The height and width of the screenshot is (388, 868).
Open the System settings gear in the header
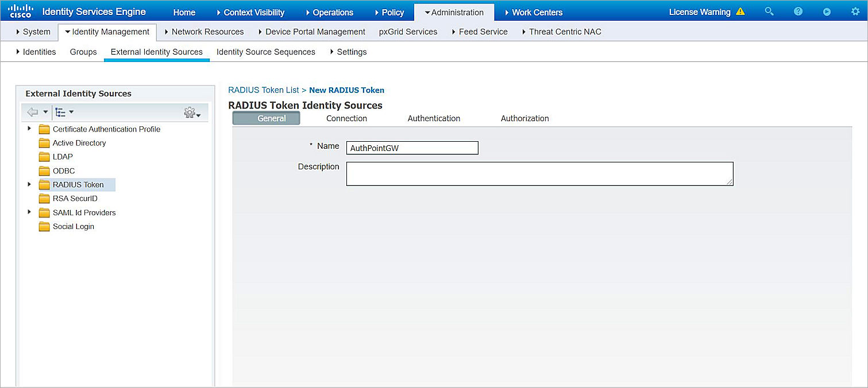(x=855, y=11)
